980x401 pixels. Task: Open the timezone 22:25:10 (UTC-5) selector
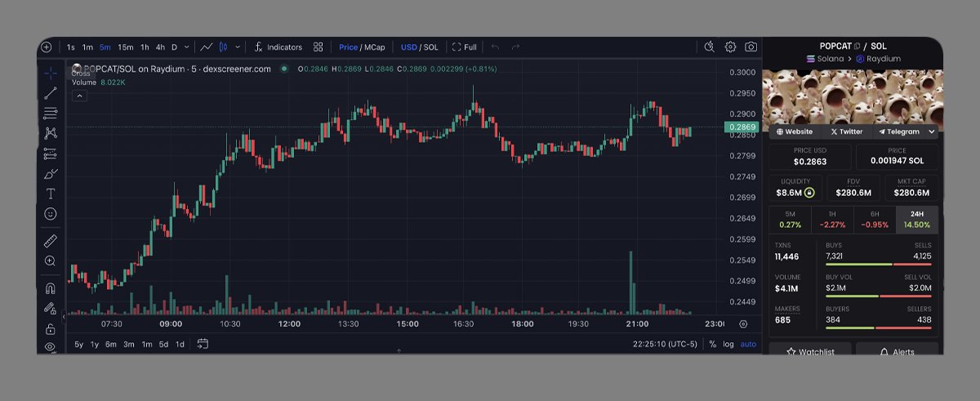tap(665, 344)
